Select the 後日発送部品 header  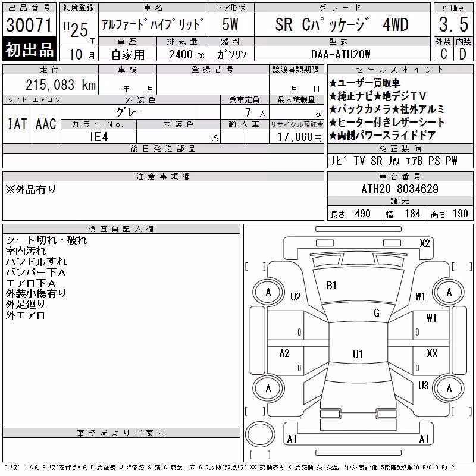pos(163,148)
